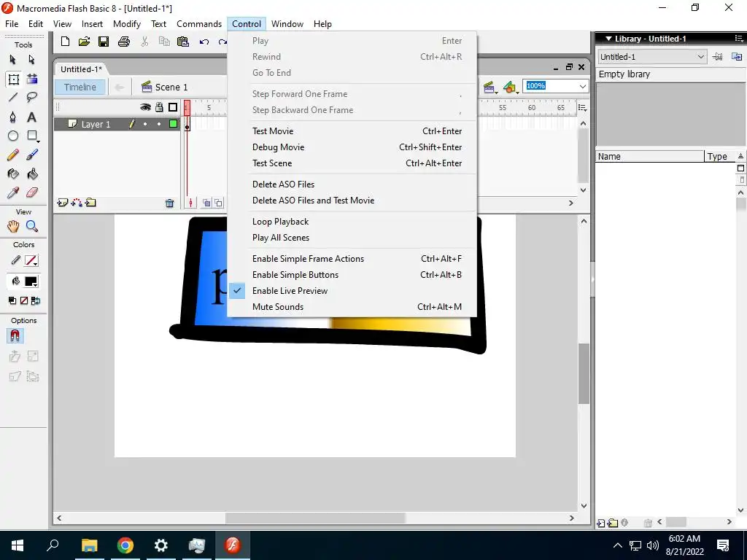Image resolution: width=747 pixels, height=560 pixels.
Task: Open the timeline options menu icon
Action: (x=582, y=108)
